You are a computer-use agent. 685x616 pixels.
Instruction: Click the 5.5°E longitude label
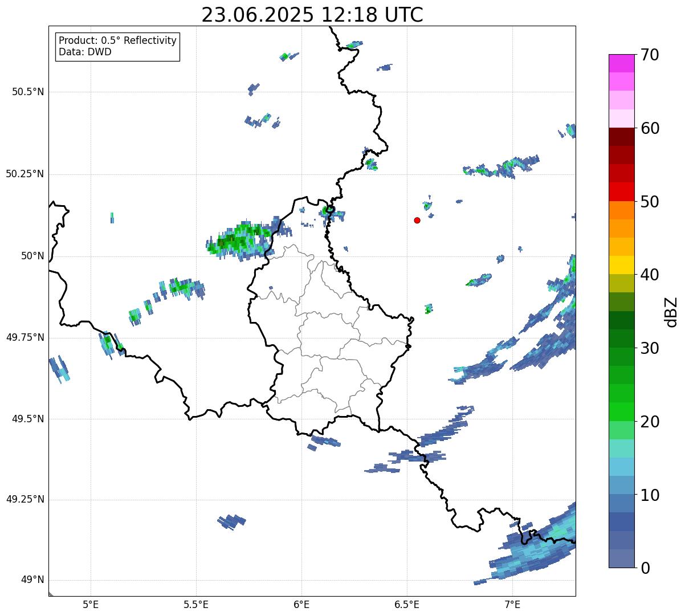pyautogui.click(x=196, y=604)
